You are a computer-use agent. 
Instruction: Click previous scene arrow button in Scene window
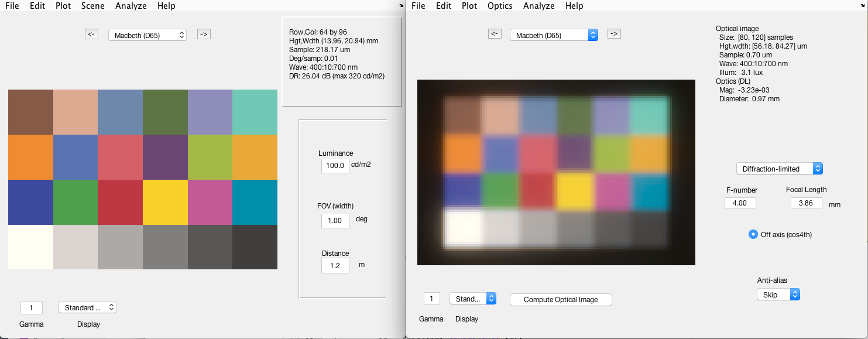point(92,34)
